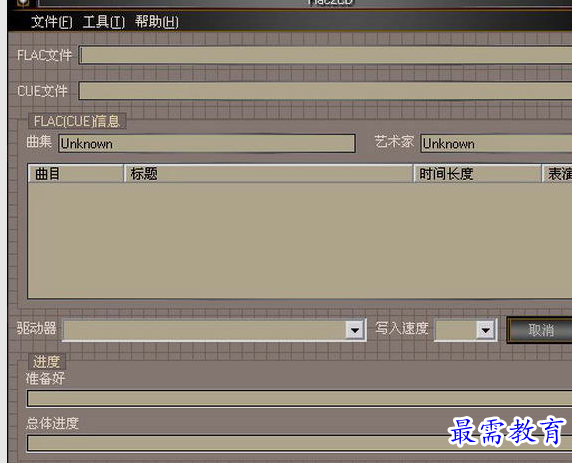Click the FLAC(CUE)信息 group label
This screenshot has height=463, width=572.
[x=77, y=121]
